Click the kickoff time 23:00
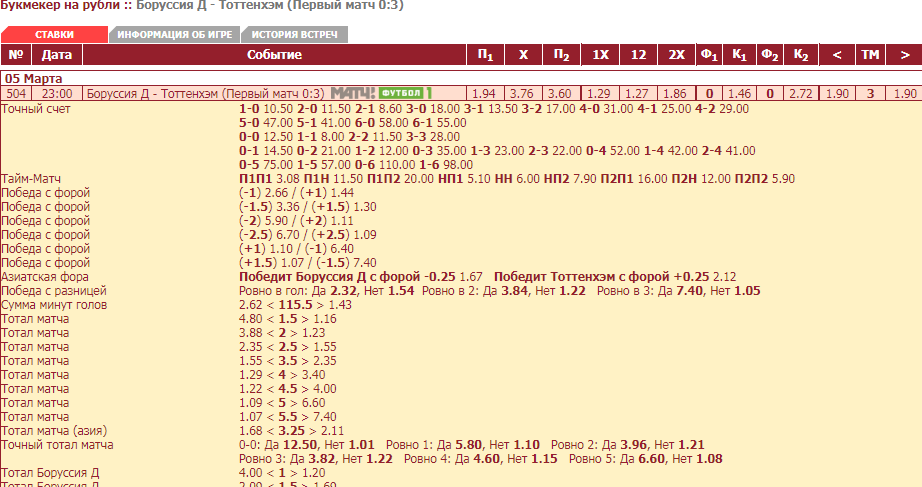Image resolution: width=922 pixels, height=487 pixels. [x=57, y=94]
